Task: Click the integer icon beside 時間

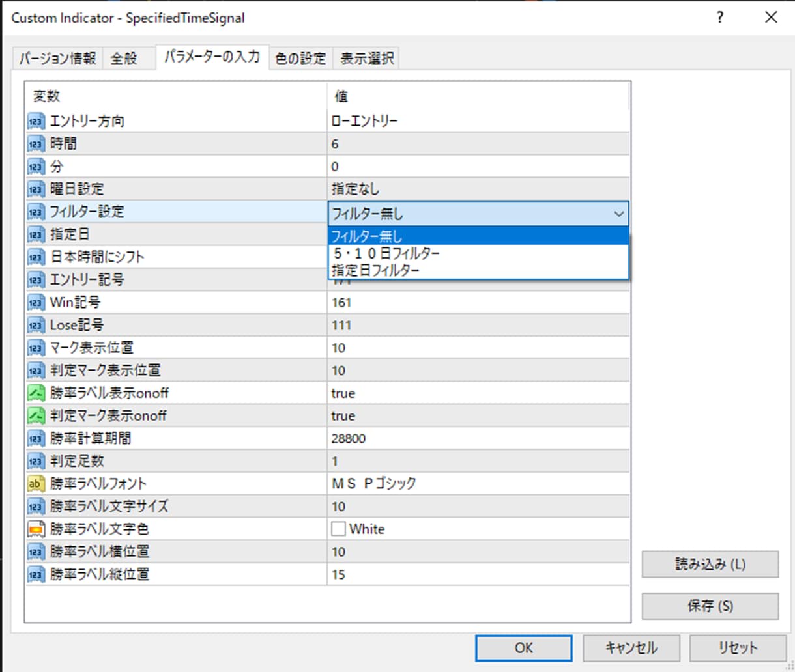Action: 36,144
